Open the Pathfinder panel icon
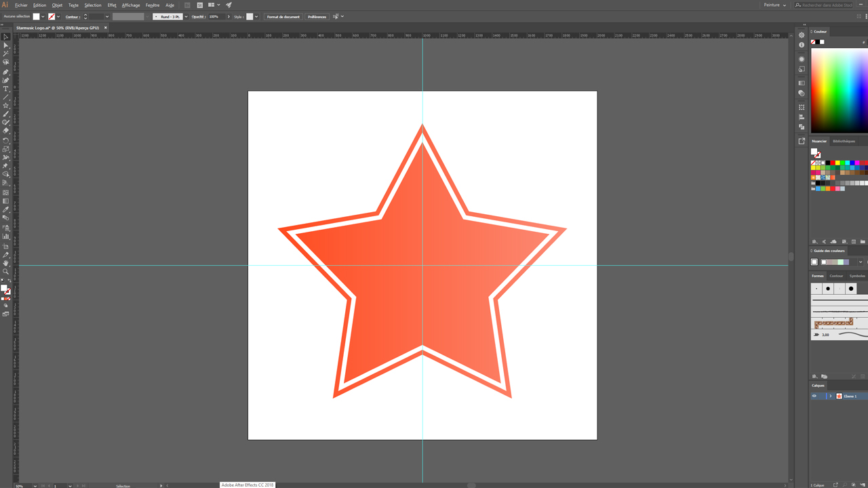 802,127
